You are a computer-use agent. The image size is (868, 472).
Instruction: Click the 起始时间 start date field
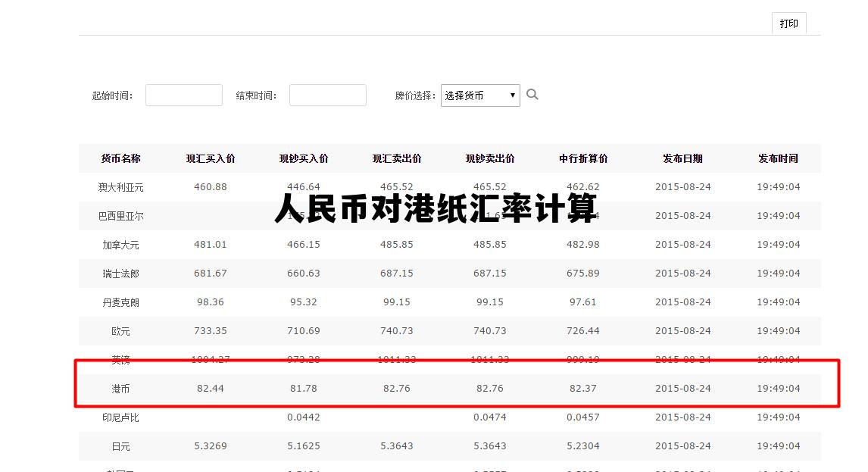(x=184, y=95)
